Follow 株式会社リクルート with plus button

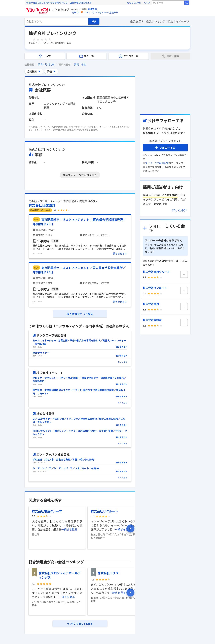[184, 291]
